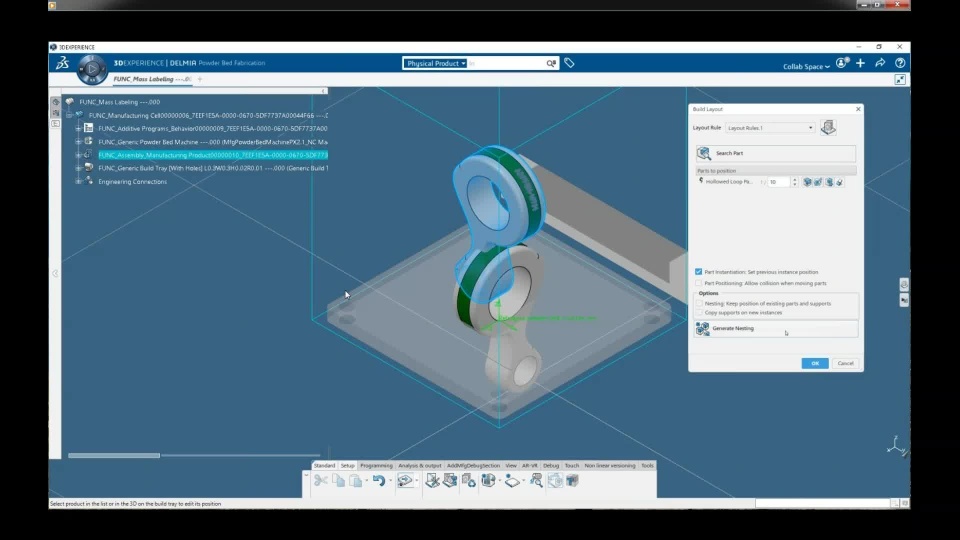Open the Physical Product search dropdown
Screen dimensions: 960x540
pyautogui.click(x=436, y=63)
